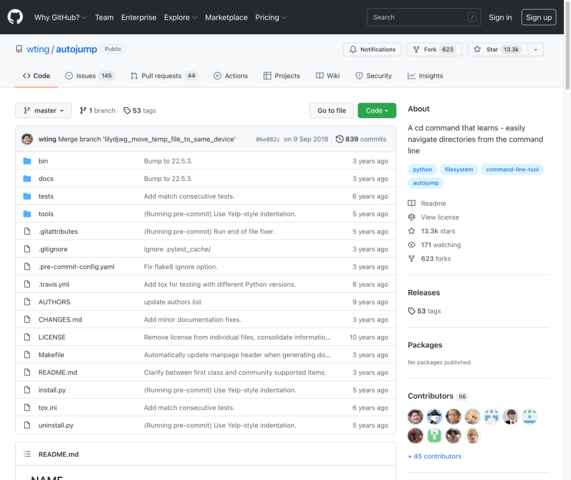Fork the repository with the Fork button

[x=434, y=50]
